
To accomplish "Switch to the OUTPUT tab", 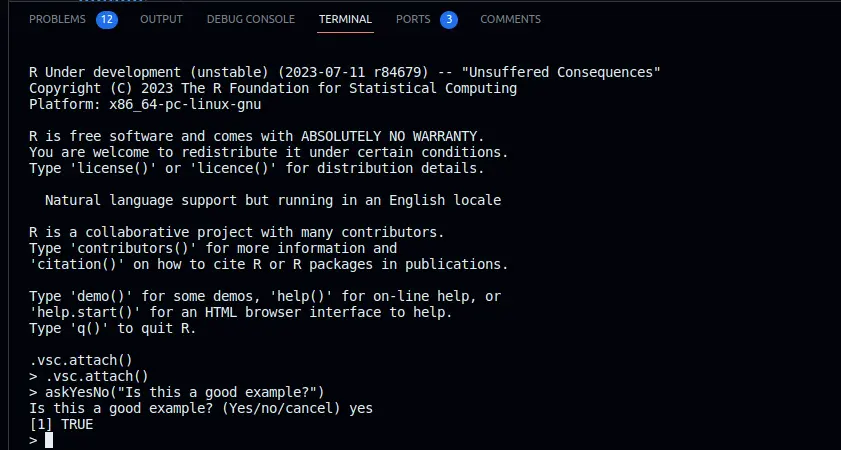I will point(161,19).
